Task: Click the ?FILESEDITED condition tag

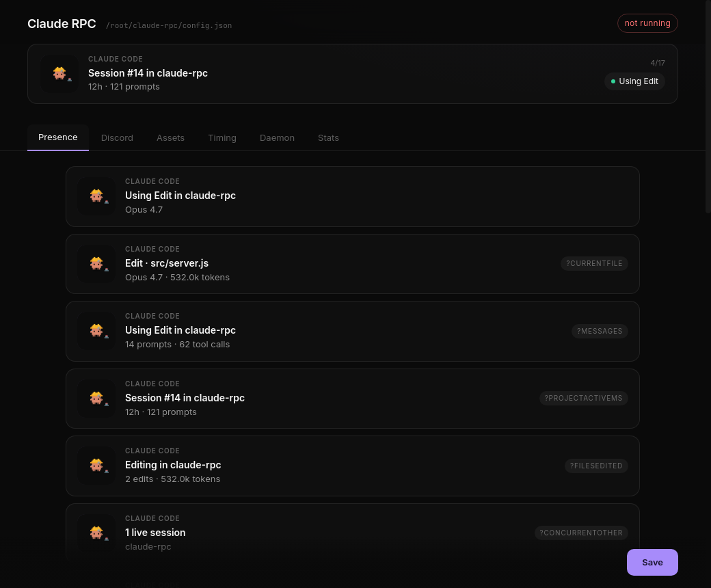Action: coord(596,466)
